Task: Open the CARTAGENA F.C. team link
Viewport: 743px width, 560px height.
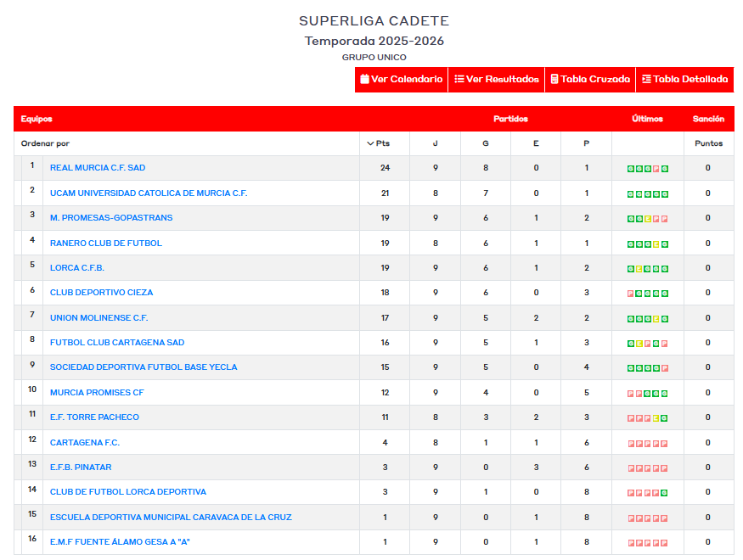Action: [x=85, y=443]
